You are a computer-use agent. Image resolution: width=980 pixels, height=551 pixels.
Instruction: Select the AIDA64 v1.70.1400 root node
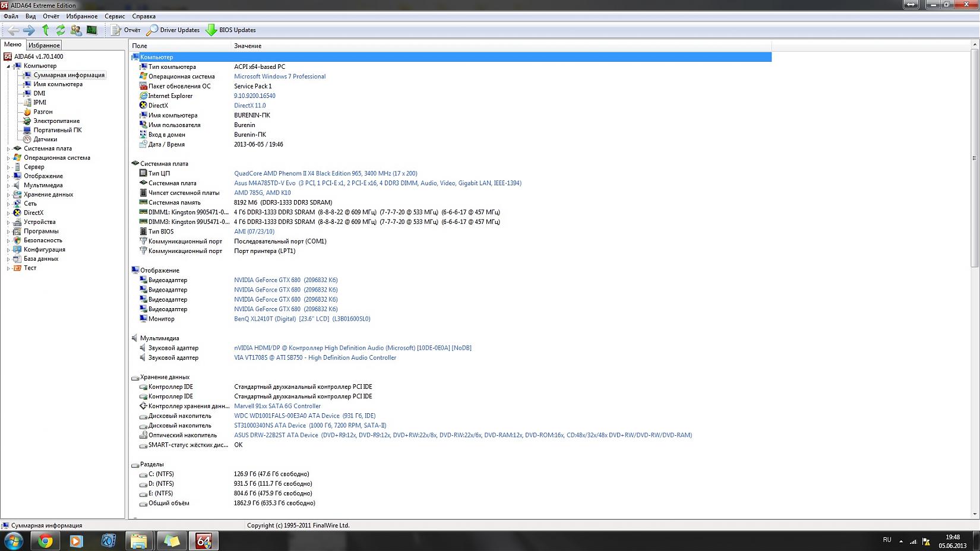tap(39, 56)
